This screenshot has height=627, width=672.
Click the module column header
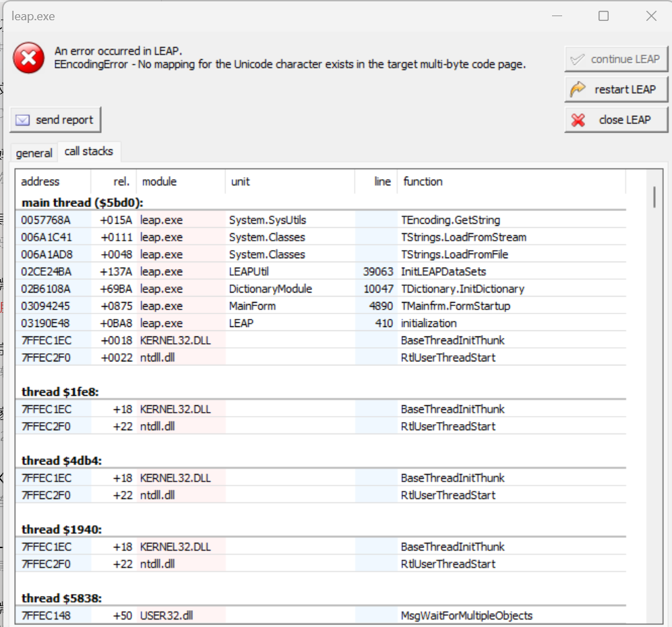click(181, 182)
